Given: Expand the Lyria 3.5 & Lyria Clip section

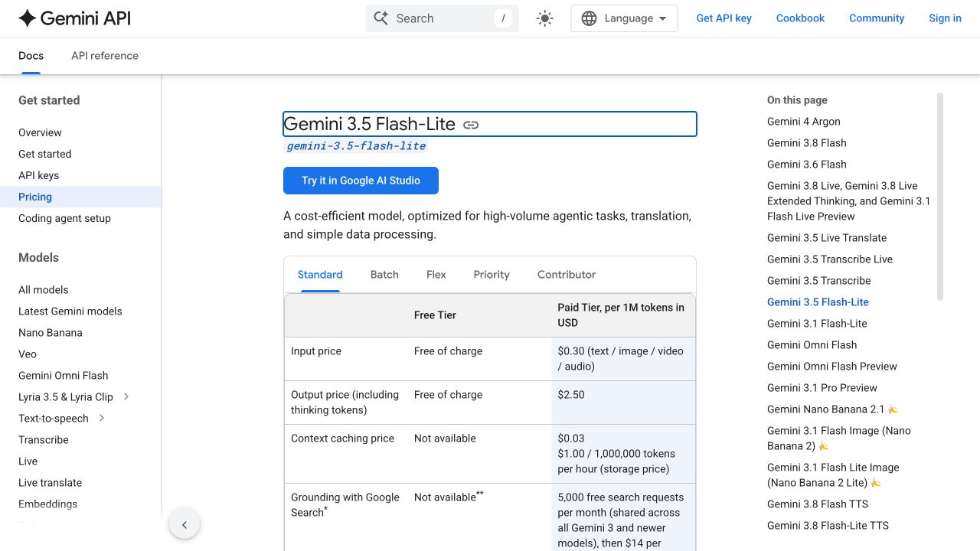Looking at the screenshot, I should tap(126, 396).
